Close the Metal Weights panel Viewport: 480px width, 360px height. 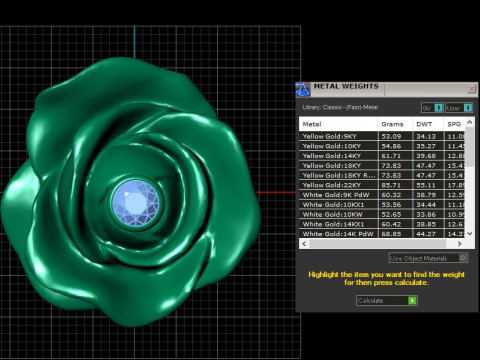point(471,89)
